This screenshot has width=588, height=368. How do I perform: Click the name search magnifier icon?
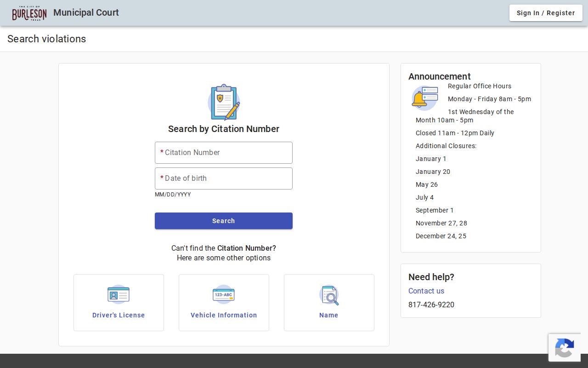pos(329,295)
